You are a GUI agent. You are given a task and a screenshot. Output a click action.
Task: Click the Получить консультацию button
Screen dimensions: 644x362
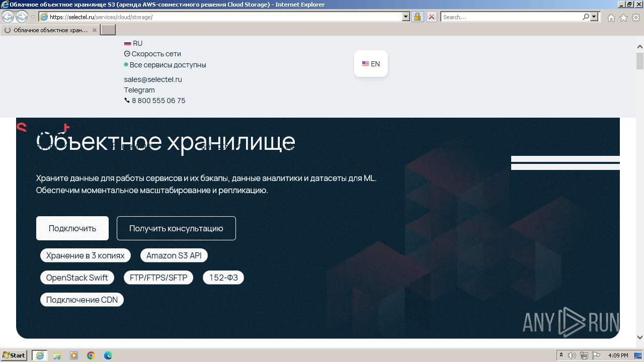(176, 228)
